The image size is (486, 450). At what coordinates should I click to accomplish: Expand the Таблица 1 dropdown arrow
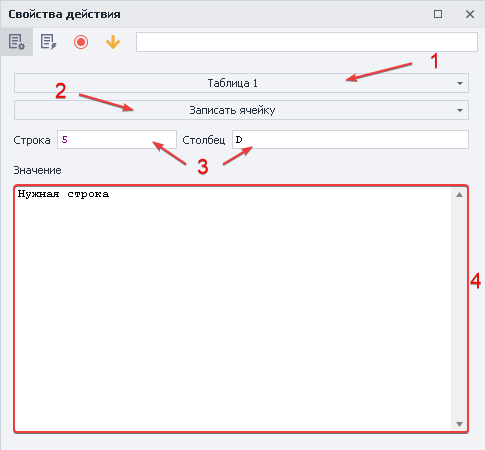[460, 83]
